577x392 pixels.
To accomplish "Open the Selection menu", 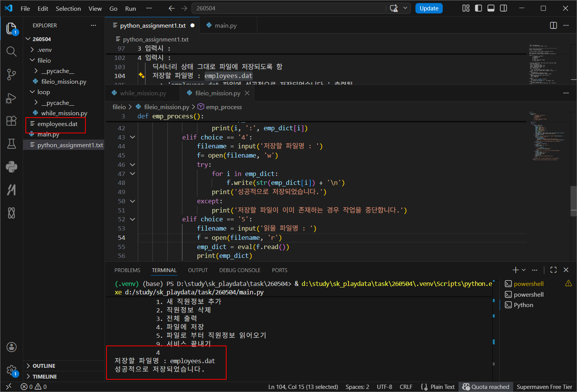I will click(68, 8).
